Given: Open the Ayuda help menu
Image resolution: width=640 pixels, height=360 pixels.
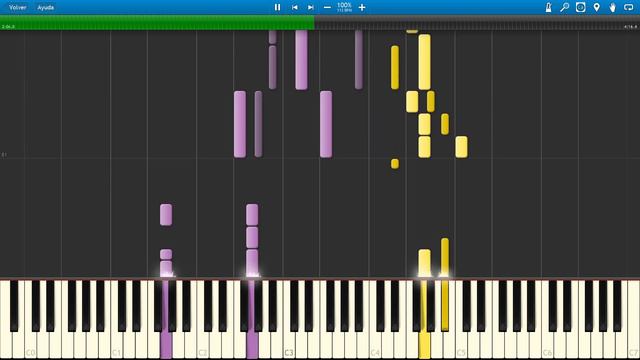Looking at the screenshot, I should [45, 7].
